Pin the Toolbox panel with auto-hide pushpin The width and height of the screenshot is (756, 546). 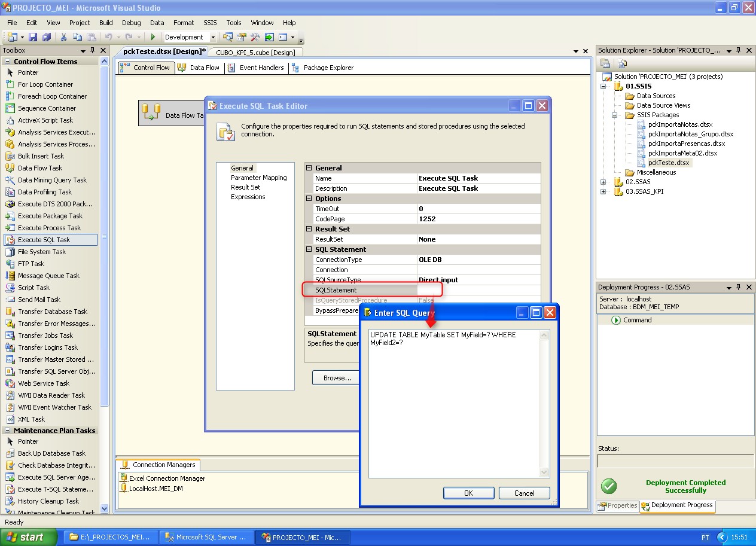coord(93,50)
